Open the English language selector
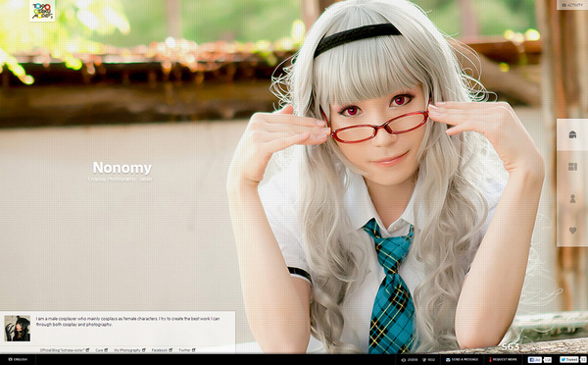The width and height of the screenshot is (588, 365). coord(18,360)
